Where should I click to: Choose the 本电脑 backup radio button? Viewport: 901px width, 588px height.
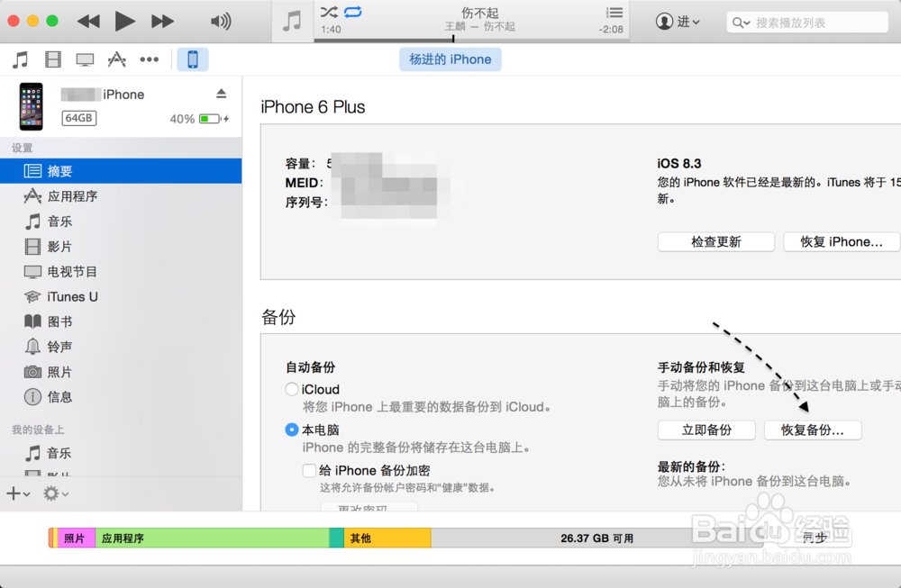click(x=292, y=430)
